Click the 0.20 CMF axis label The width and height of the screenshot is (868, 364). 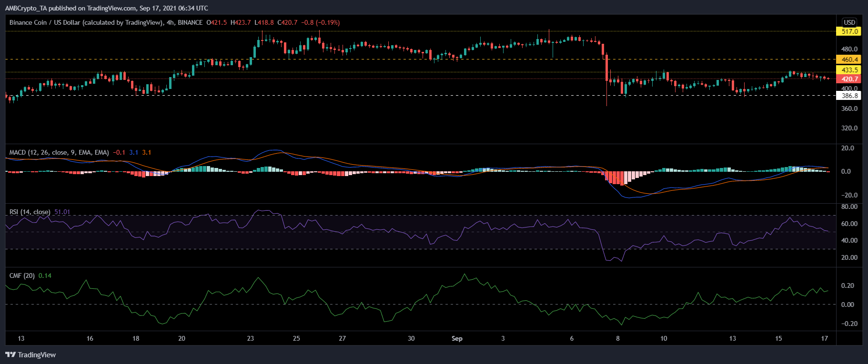click(848, 285)
